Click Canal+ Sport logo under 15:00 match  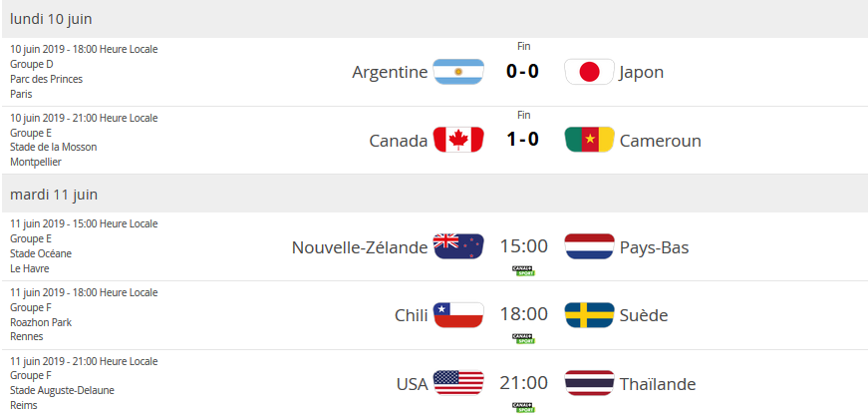(523, 270)
